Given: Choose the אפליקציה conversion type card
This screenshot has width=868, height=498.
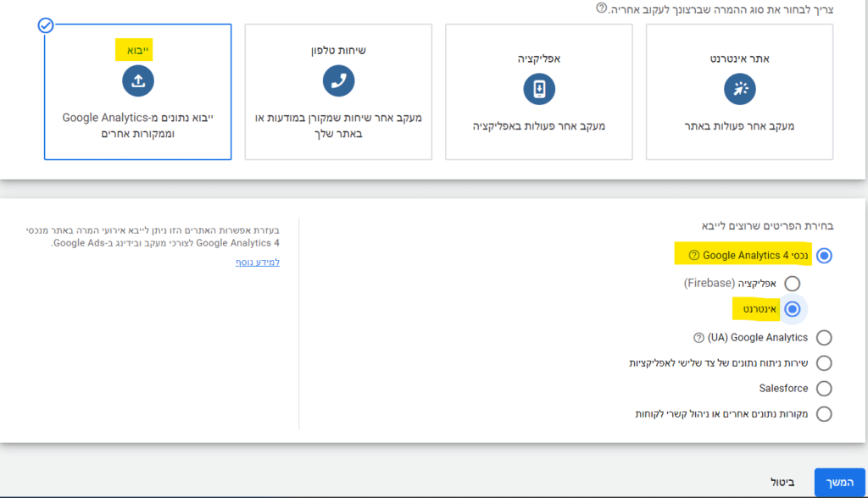Looking at the screenshot, I should tap(539, 91).
